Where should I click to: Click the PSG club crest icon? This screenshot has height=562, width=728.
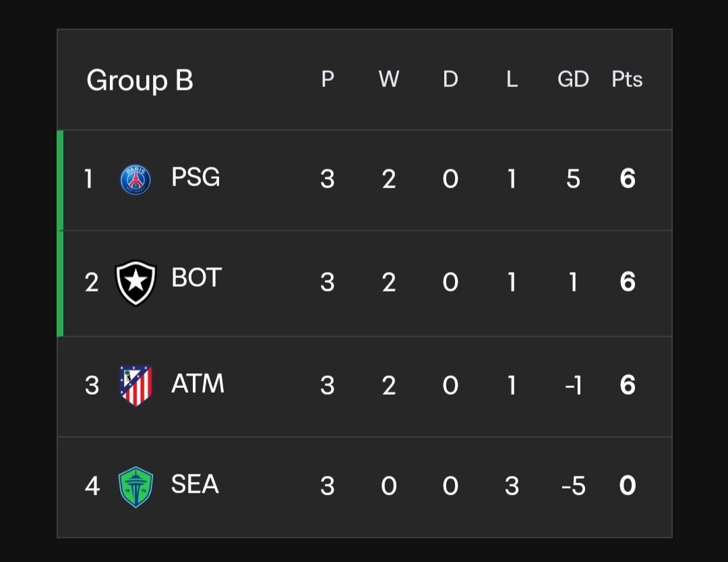click(x=135, y=180)
